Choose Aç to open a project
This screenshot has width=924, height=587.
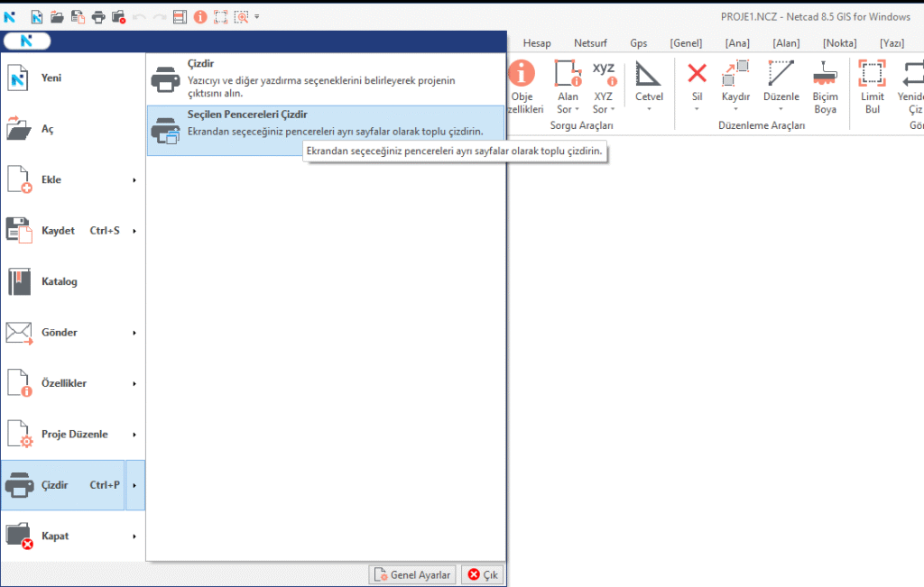[73, 129]
